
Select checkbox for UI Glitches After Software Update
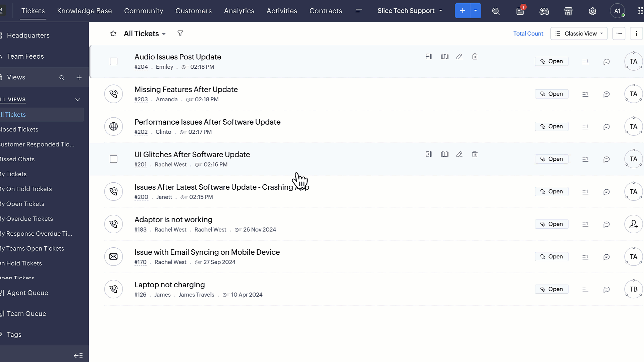click(113, 159)
